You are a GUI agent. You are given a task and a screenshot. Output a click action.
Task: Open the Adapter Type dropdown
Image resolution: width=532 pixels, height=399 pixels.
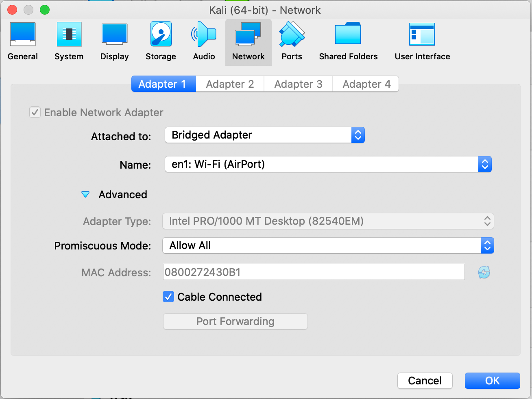[x=328, y=221]
